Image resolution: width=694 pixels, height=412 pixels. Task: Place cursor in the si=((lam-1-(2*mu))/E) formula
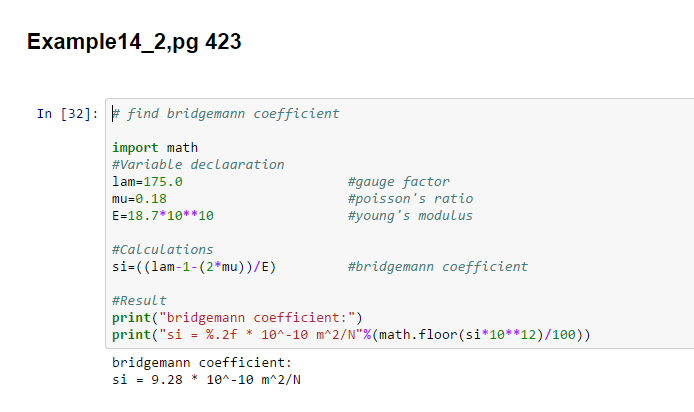197,267
